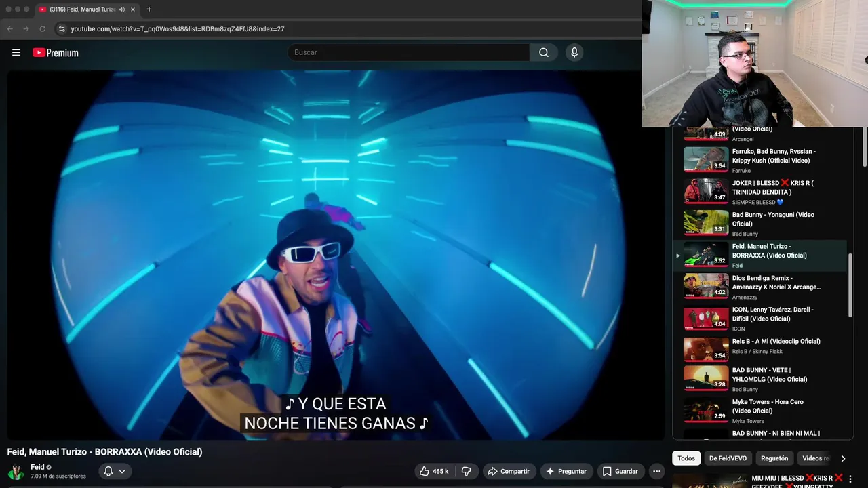Mute the tab using the speaker icon
The width and height of the screenshot is (868, 488).
(x=122, y=9)
